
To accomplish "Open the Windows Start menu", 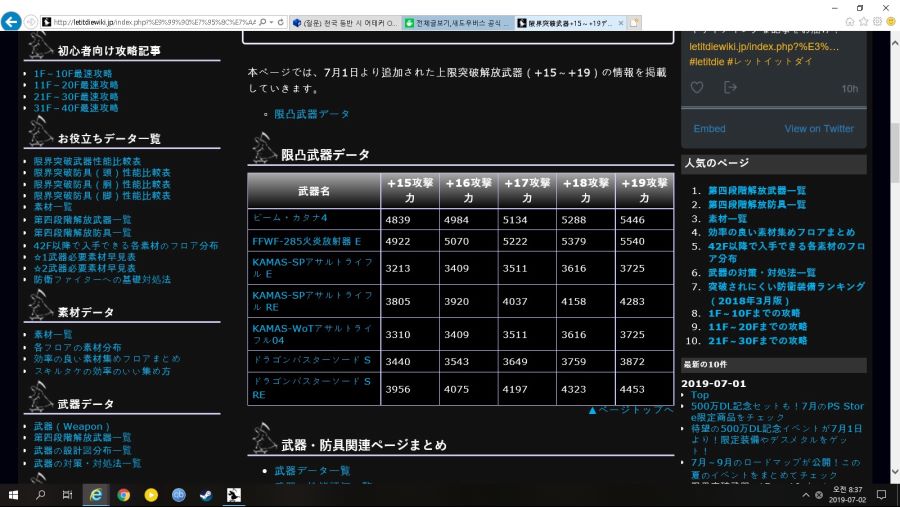I will click(14, 494).
